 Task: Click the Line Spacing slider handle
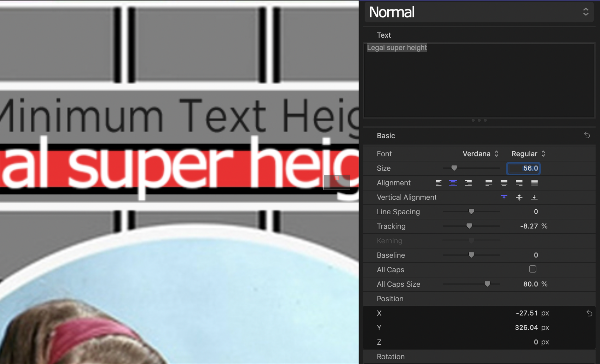click(x=471, y=211)
